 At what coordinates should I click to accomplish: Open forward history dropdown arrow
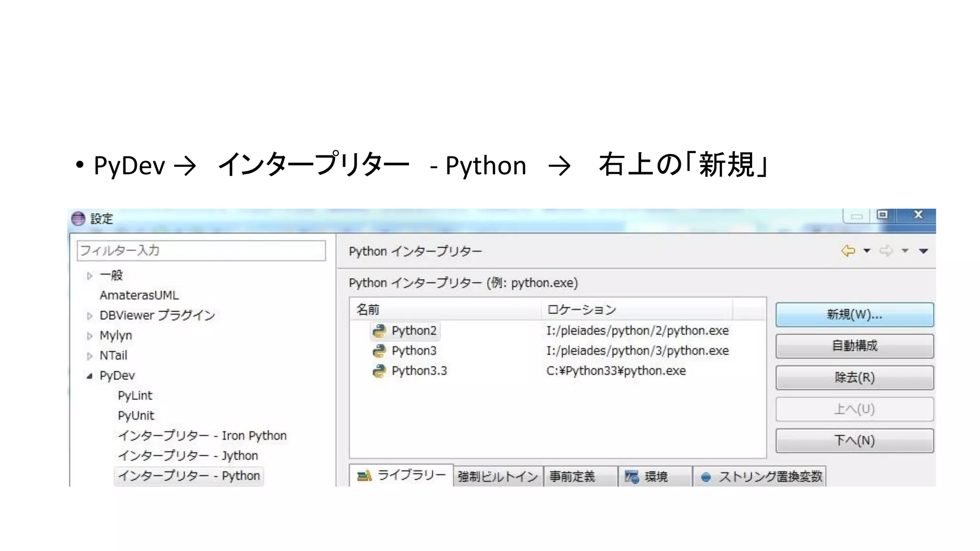pos(905,251)
